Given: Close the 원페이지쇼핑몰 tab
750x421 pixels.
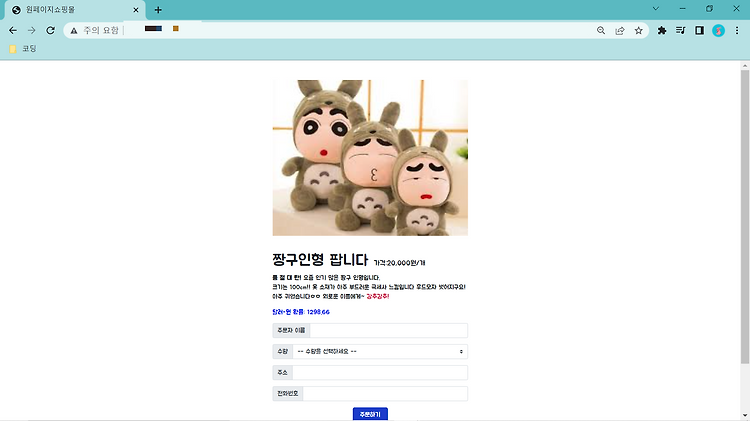Looking at the screenshot, I should tap(136, 10).
